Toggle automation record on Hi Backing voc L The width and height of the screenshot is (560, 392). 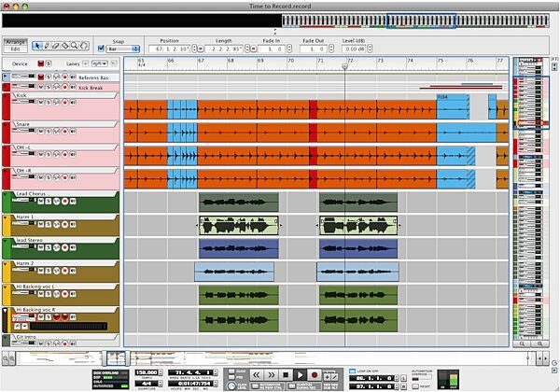coord(56,294)
